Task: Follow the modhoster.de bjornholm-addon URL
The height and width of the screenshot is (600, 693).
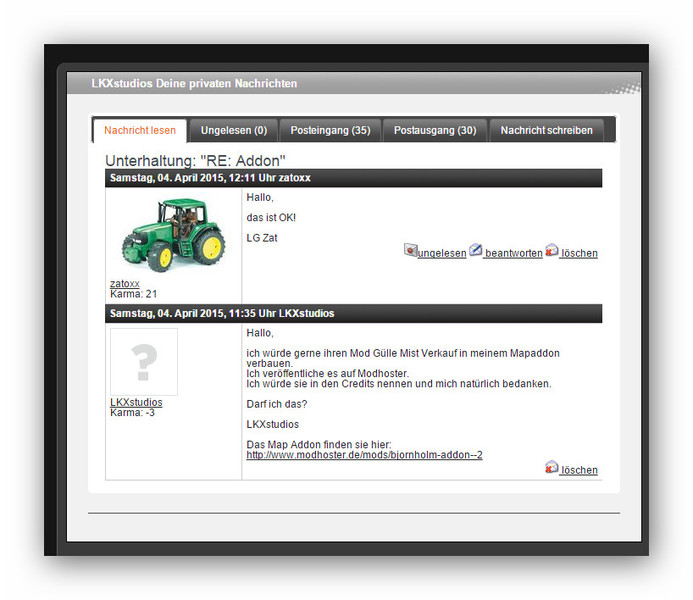Action: click(x=364, y=455)
